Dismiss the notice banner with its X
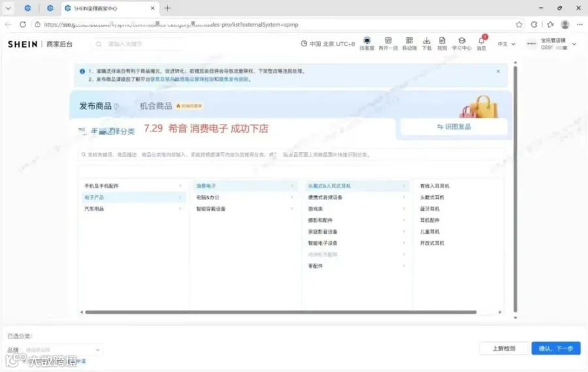The height and width of the screenshot is (372, 588). [498, 71]
